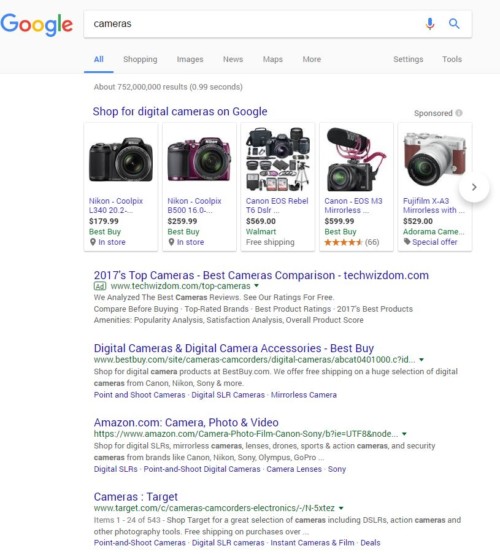The width and height of the screenshot is (500, 554).
Task: Click the location pin under Nikon Coolpix B500
Action: pyautogui.click(x=171, y=242)
